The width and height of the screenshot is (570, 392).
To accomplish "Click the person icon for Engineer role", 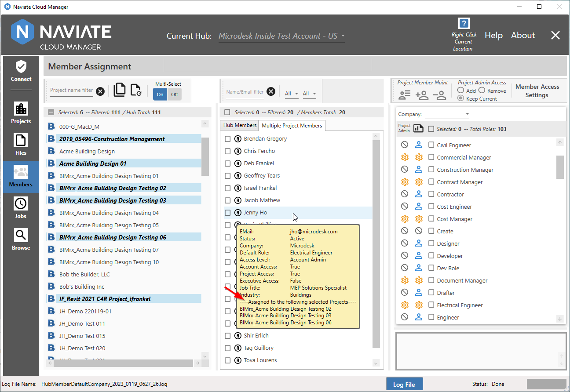I will coord(419,317).
